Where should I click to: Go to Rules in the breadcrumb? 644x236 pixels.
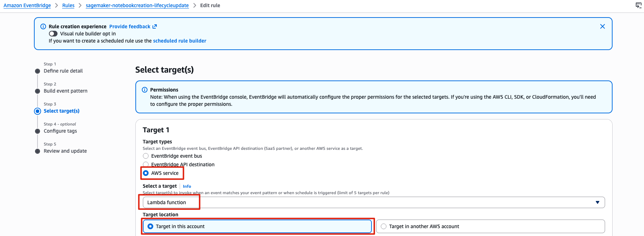coord(68,5)
